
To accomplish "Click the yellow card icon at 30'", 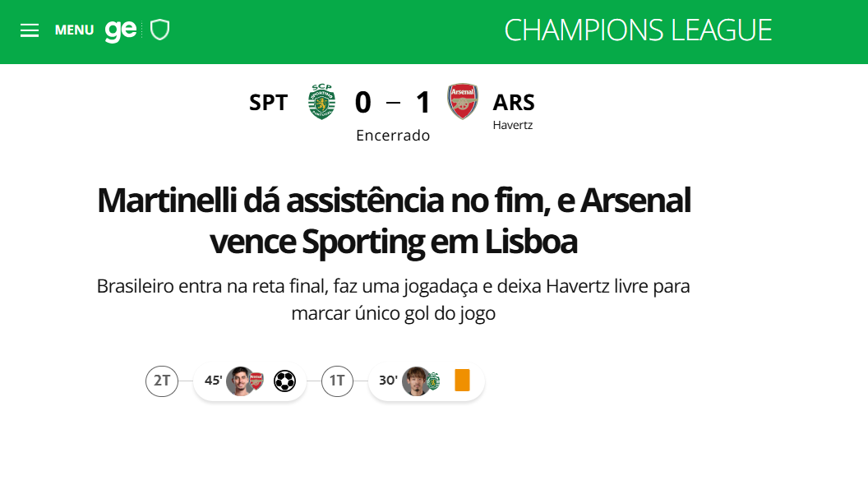I will click(464, 381).
